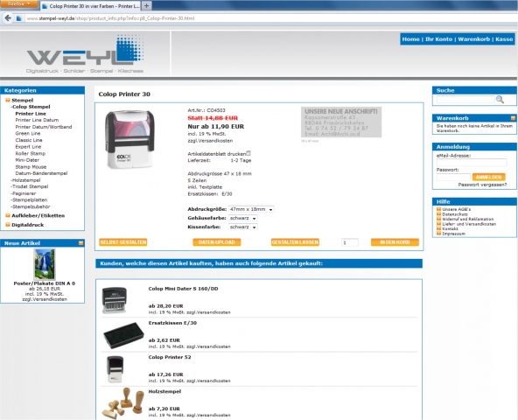Click the ANMELDEN button

tap(488, 177)
